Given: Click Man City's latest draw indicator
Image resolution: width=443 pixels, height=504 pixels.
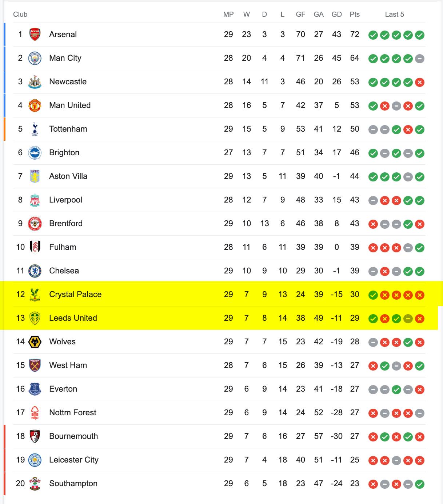Looking at the screenshot, I should 420,59.
